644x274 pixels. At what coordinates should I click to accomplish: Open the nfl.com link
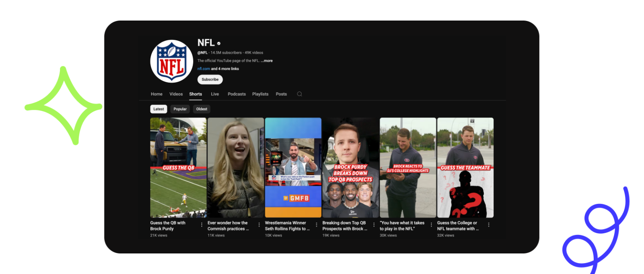(x=203, y=68)
